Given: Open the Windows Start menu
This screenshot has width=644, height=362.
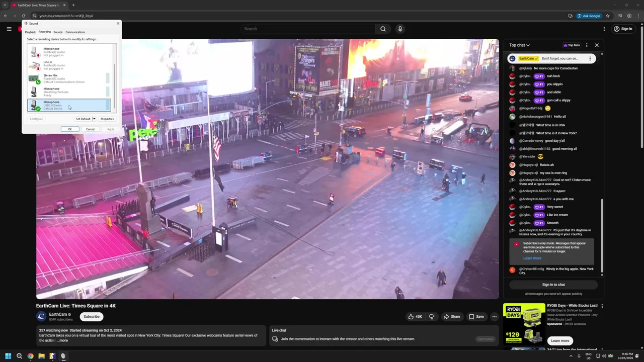Looking at the screenshot, I should click(x=8, y=356).
